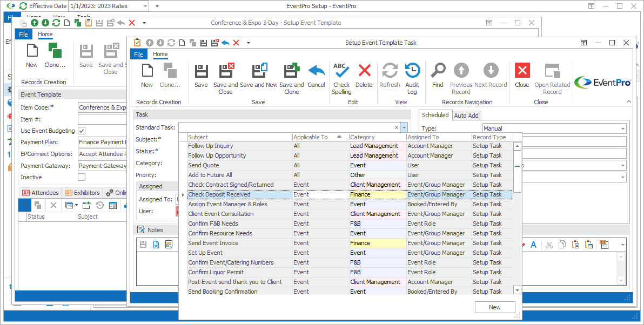Click Assigned To column header
Viewport: 644px width, 325px height.
click(x=439, y=137)
